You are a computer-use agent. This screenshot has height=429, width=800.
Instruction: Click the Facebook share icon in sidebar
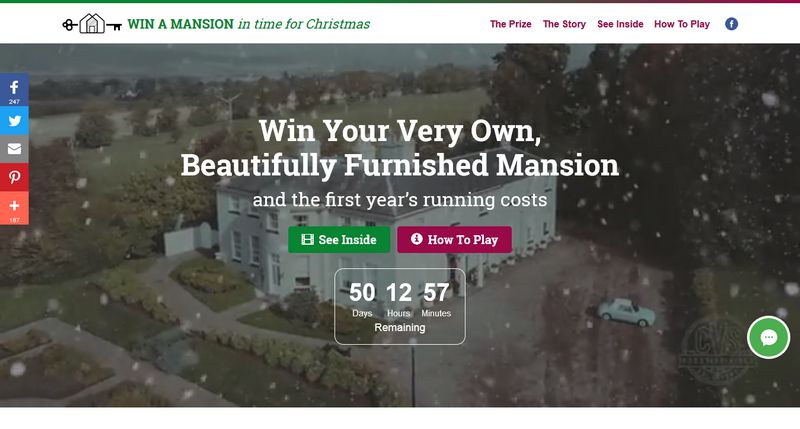(14, 89)
